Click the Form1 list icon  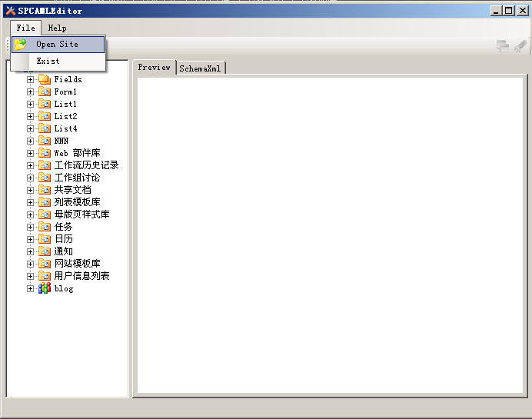45,91
